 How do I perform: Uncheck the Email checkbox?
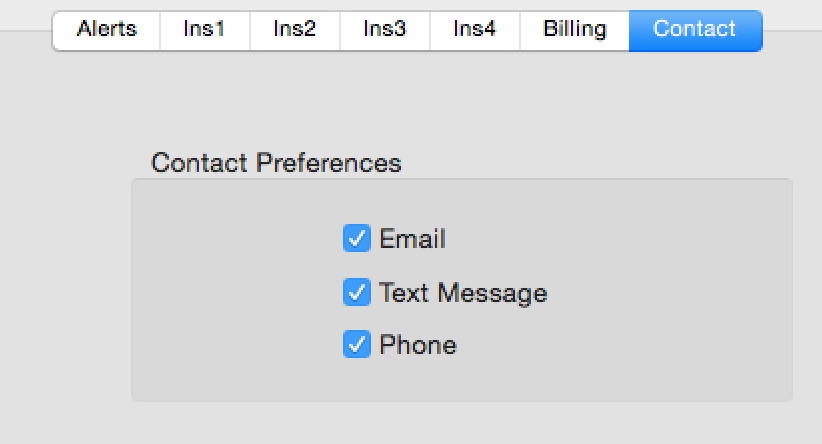357,239
